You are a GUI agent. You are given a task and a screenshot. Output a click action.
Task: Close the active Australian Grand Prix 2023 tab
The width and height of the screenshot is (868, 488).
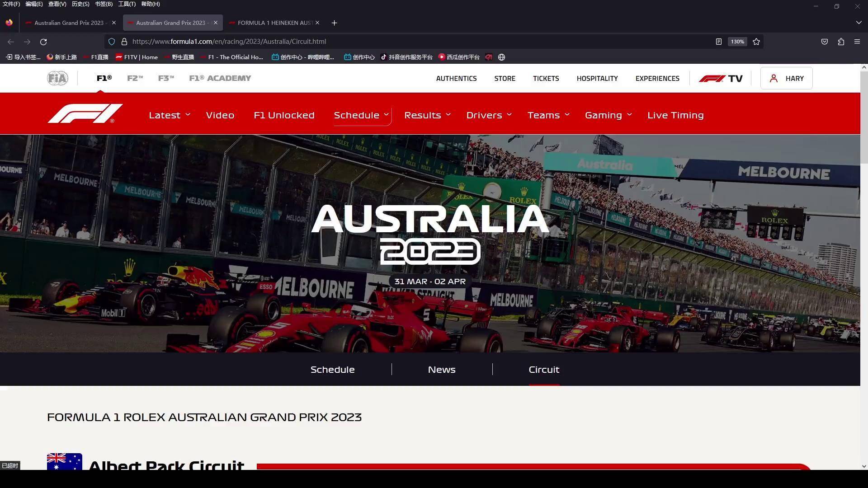[216, 23]
